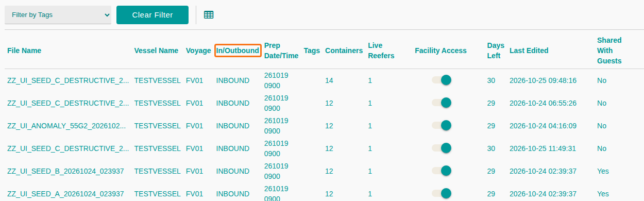Sort by the File Name column header
Screen dimensions: 644x201
pyautogui.click(x=24, y=51)
